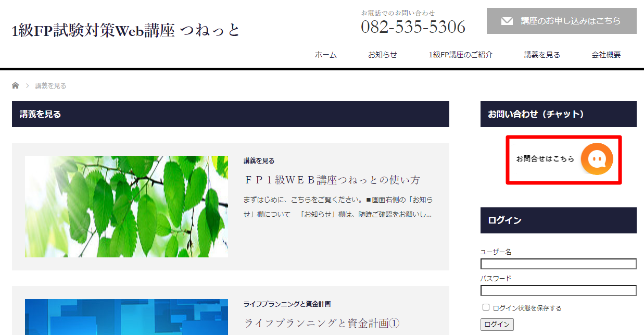Click the お問合せはこちら chat text

[545, 159]
